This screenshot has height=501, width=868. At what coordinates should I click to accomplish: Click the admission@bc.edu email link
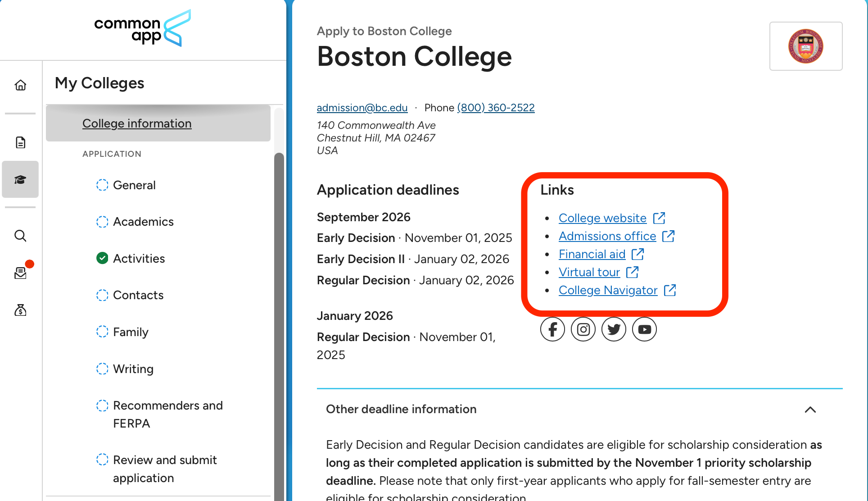[362, 108]
